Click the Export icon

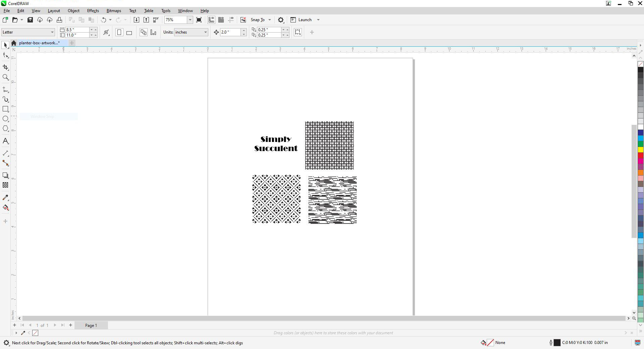coord(146,20)
